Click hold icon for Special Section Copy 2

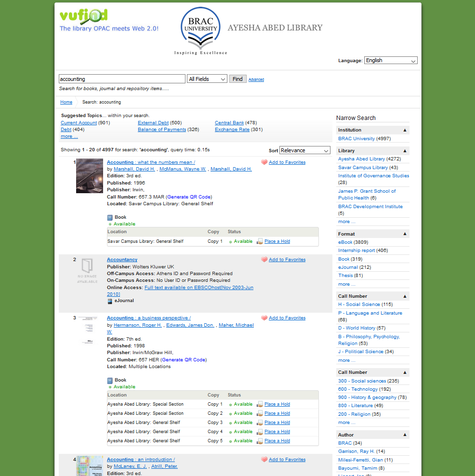(260, 413)
